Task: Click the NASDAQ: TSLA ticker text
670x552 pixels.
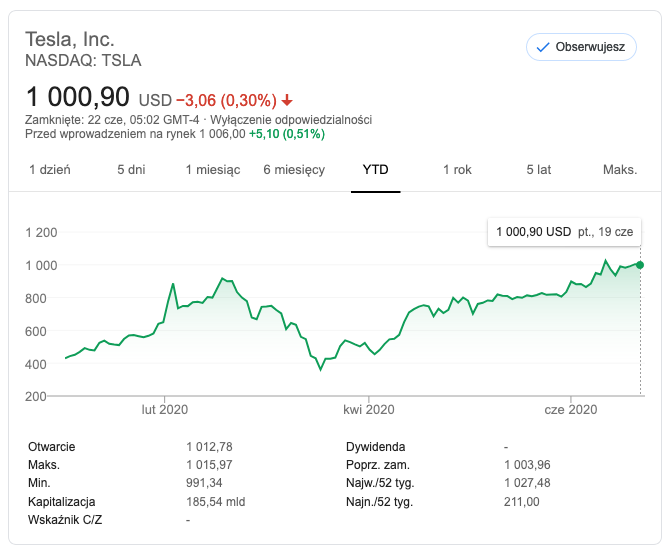Action: point(83,60)
